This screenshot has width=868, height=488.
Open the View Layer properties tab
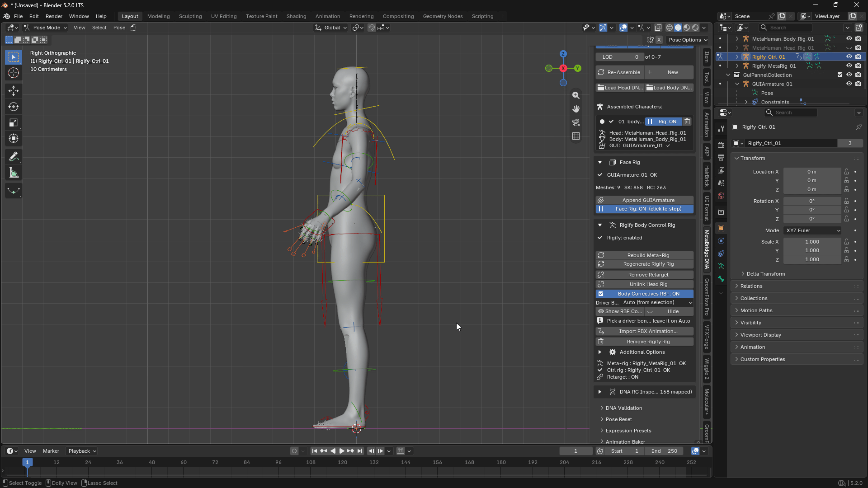(721, 170)
